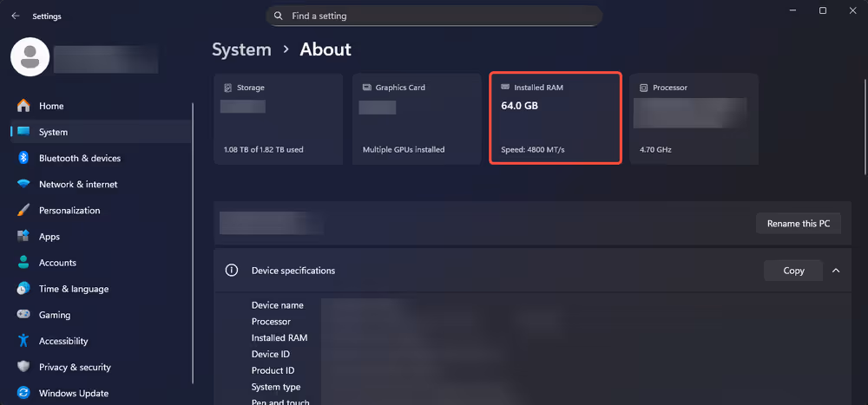This screenshot has height=405, width=868.
Task: Click System in the breadcrumb
Action: click(x=241, y=49)
